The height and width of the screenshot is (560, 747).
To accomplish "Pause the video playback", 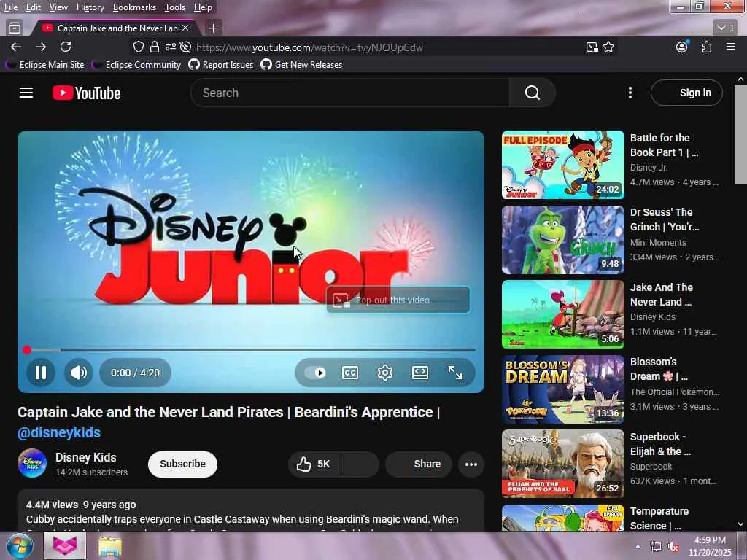I will click(41, 373).
